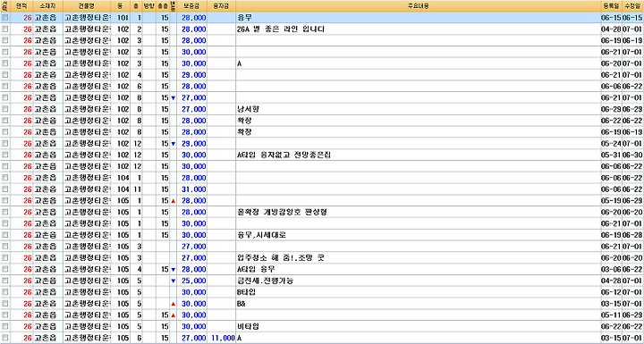Check the box for the 융무,시세대로 listing
Image resolution: width=644 pixels, height=344 pixels.
pyautogui.click(x=5, y=235)
